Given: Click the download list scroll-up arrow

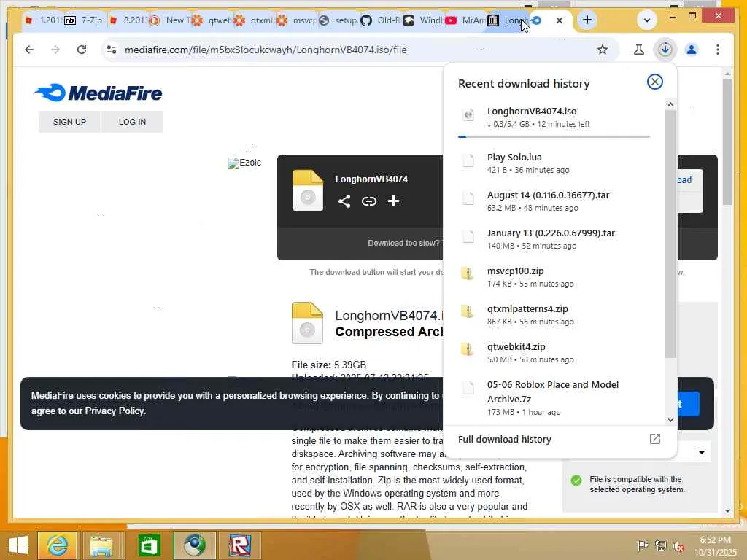Looking at the screenshot, I should click(x=671, y=104).
